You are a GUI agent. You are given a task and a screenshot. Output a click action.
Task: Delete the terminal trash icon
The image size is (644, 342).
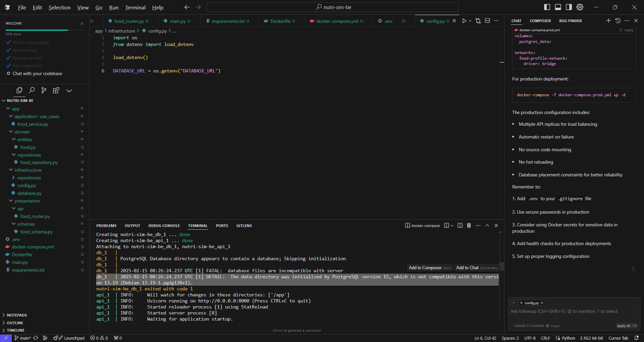(x=469, y=225)
